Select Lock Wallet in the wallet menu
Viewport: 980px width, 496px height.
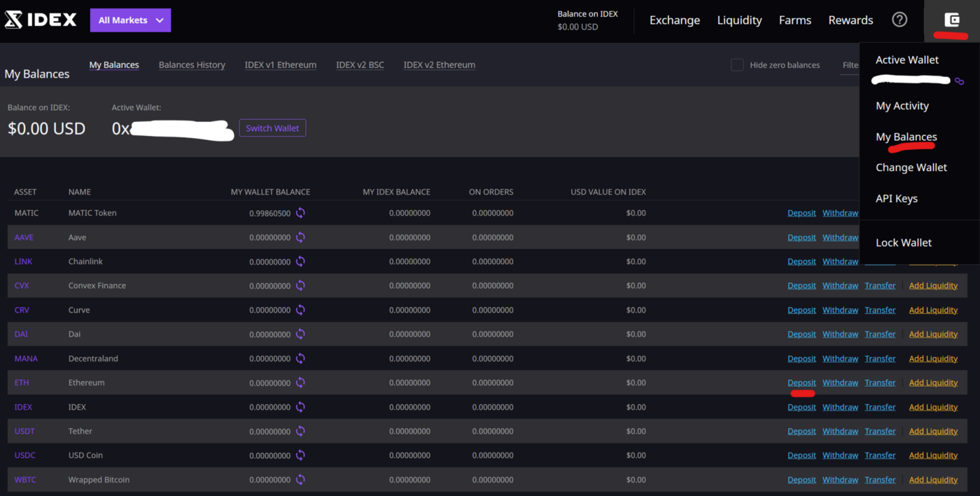pos(904,242)
